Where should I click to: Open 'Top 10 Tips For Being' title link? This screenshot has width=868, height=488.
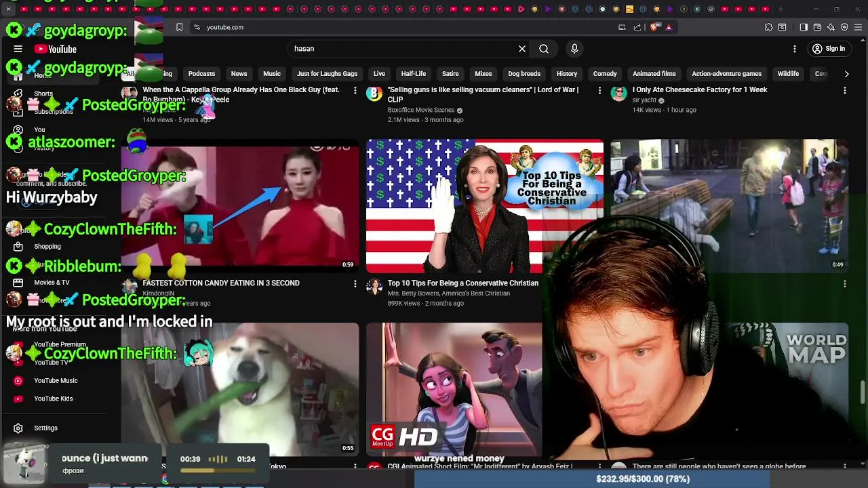point(463,283)
